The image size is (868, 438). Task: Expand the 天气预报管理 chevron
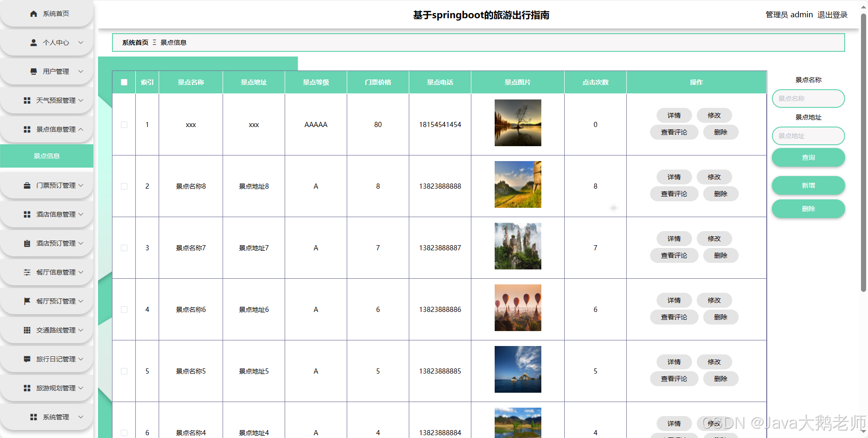pos(81,100)
